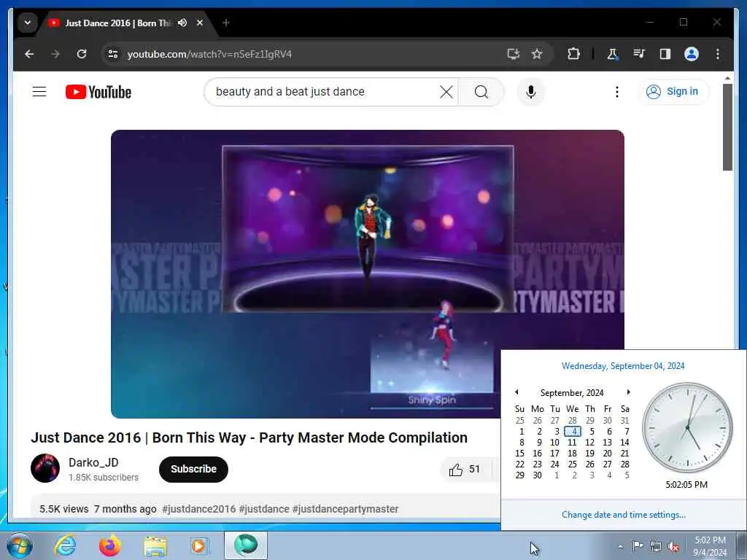Click the YouTube search field

point(324,91)
